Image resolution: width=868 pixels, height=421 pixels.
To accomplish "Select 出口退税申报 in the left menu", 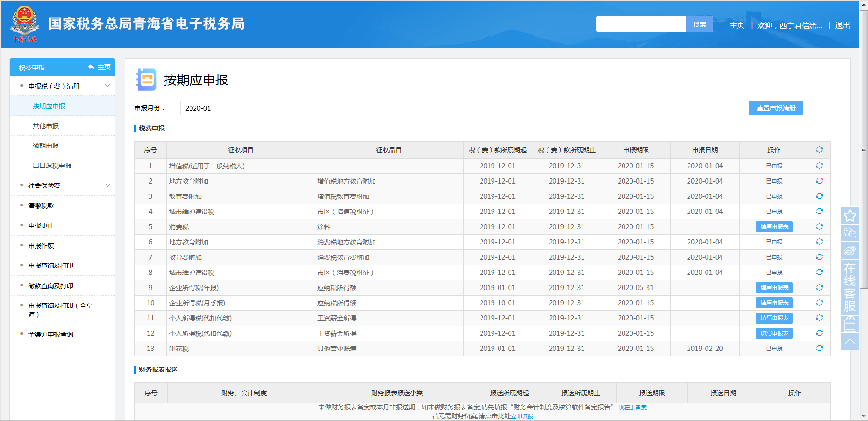I will (x=52, y=166).
